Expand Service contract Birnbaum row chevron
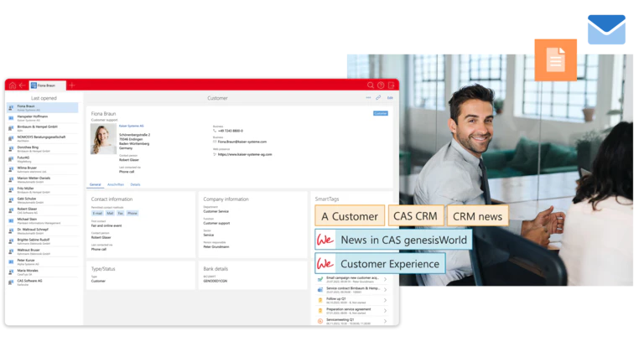 (x=385, y=290)
